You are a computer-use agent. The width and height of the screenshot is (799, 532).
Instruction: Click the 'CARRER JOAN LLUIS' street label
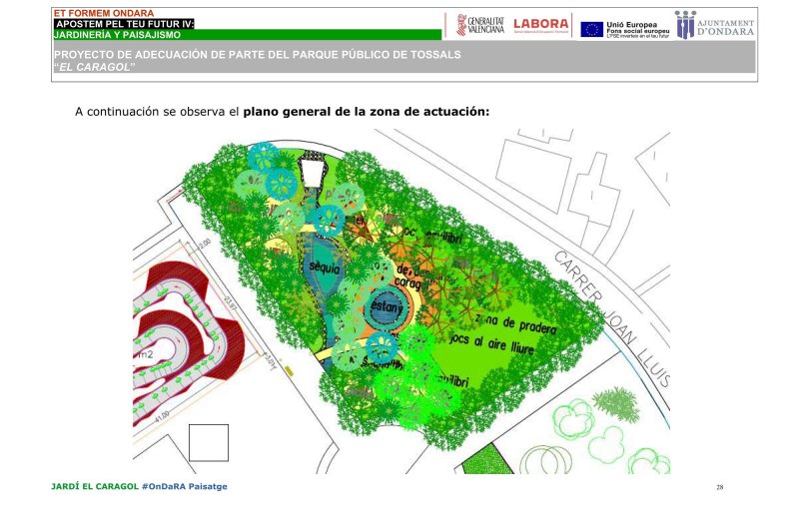[x=612, y=319]
